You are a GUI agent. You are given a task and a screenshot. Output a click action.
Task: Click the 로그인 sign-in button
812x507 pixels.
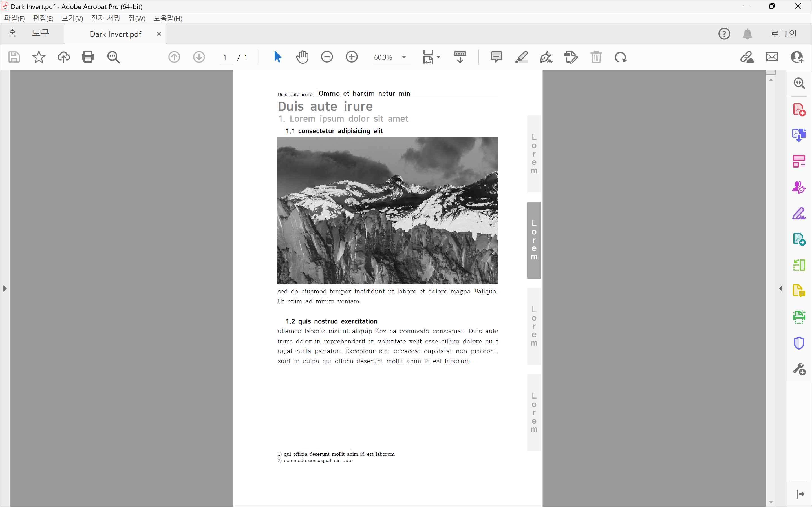coord(783,34)
